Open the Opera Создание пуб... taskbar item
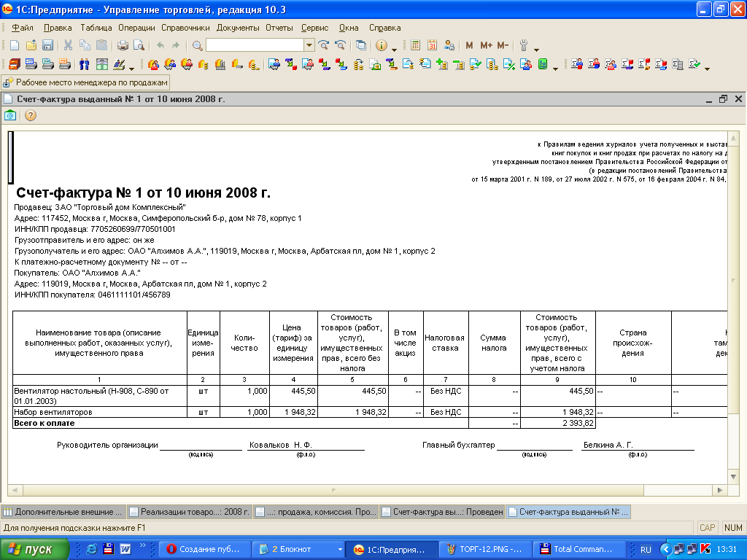The image size is (747, 560). 204,549
